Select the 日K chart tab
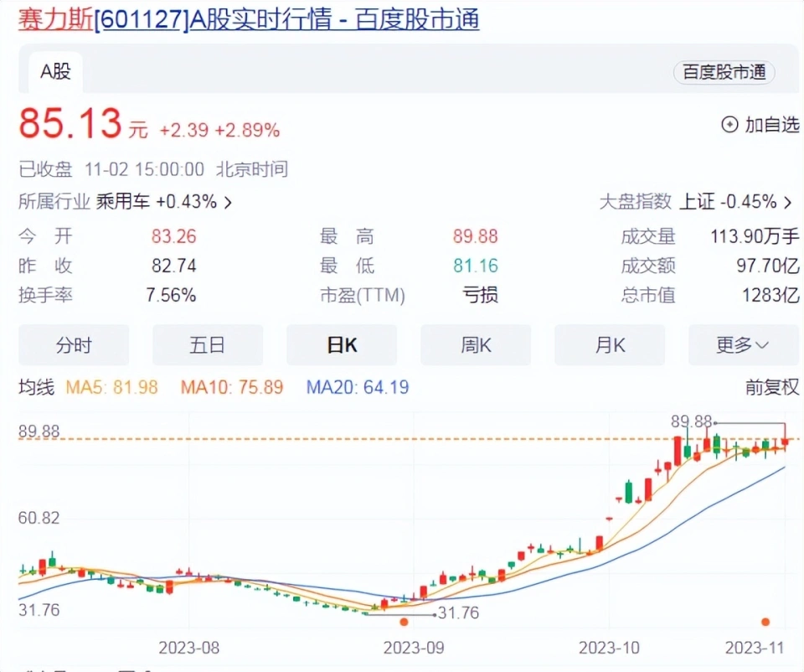This screenshot has width=804, height=672. pos(342,344)
